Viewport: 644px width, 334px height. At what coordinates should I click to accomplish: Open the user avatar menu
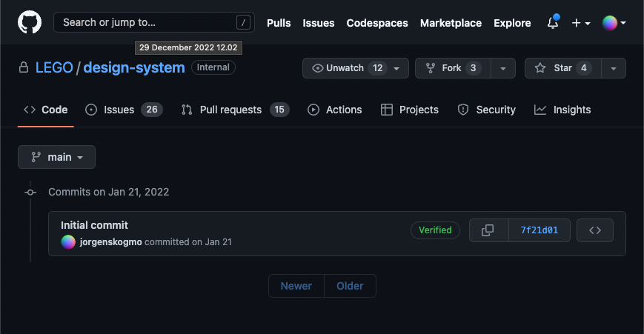[614, 23]
